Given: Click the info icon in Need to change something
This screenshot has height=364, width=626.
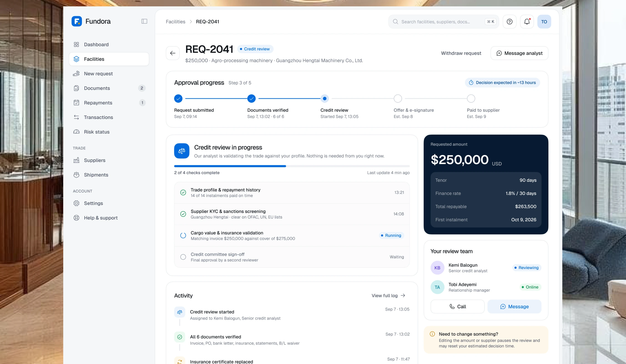Looking at the screenshot, I should tap(432, 334).
